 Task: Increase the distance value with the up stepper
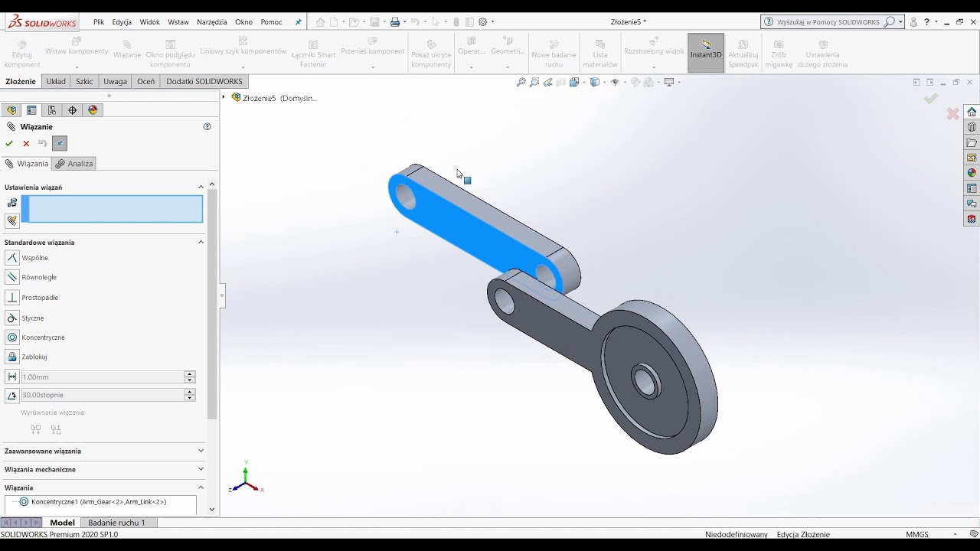click(x=190, y=374)
